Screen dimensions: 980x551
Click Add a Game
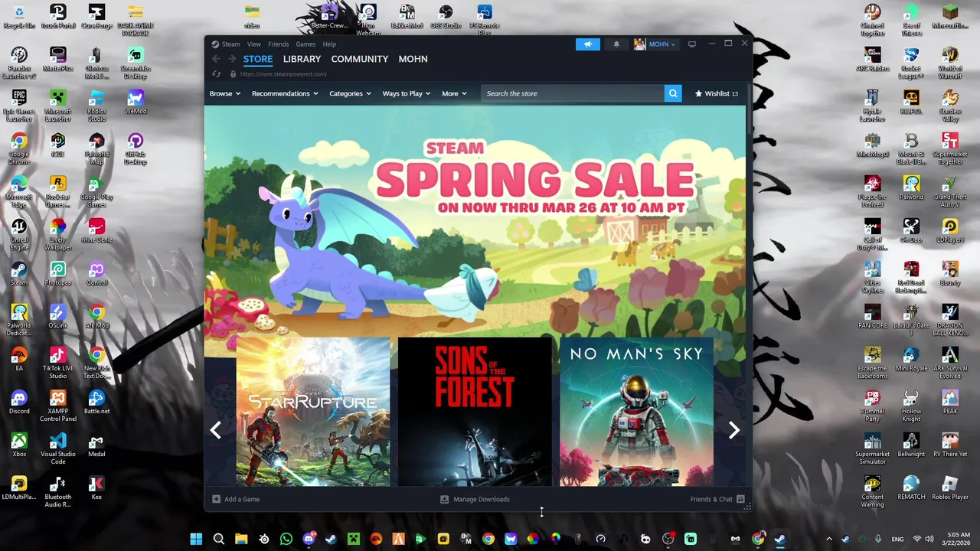pos(237,499)
